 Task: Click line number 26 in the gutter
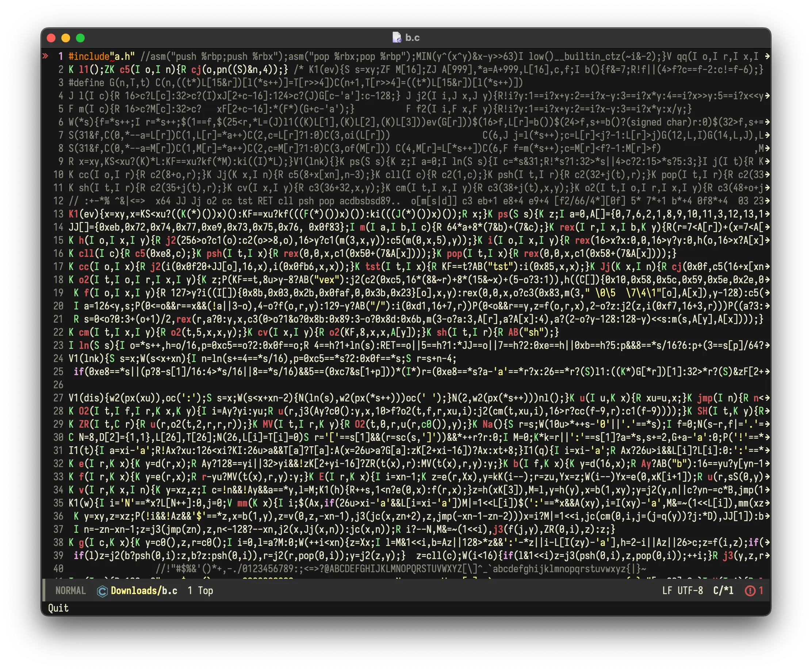58,384
